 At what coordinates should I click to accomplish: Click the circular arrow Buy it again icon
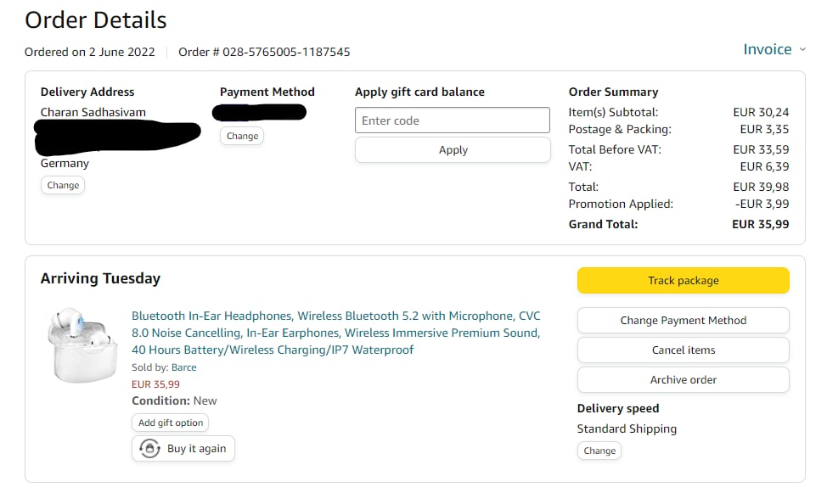point(150,449)
